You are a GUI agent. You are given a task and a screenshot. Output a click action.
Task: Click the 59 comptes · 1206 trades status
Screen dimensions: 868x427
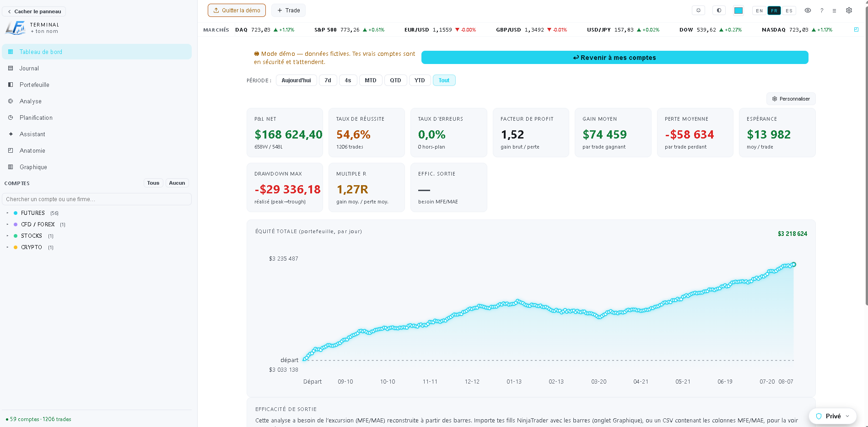click(x=38, y=419)
